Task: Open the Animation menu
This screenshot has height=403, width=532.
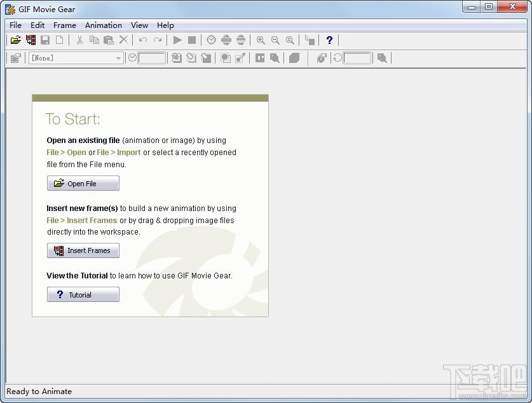Action: pyautogui.click(x=104, y=25)
